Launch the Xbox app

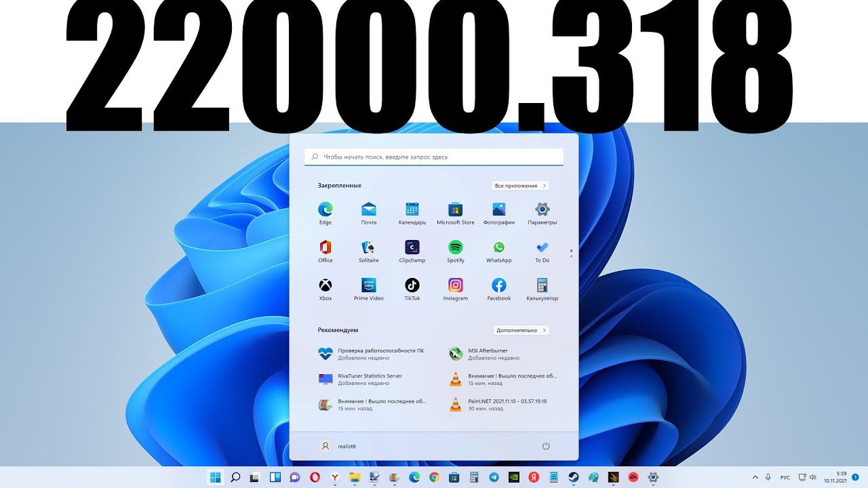pos(325,289)
